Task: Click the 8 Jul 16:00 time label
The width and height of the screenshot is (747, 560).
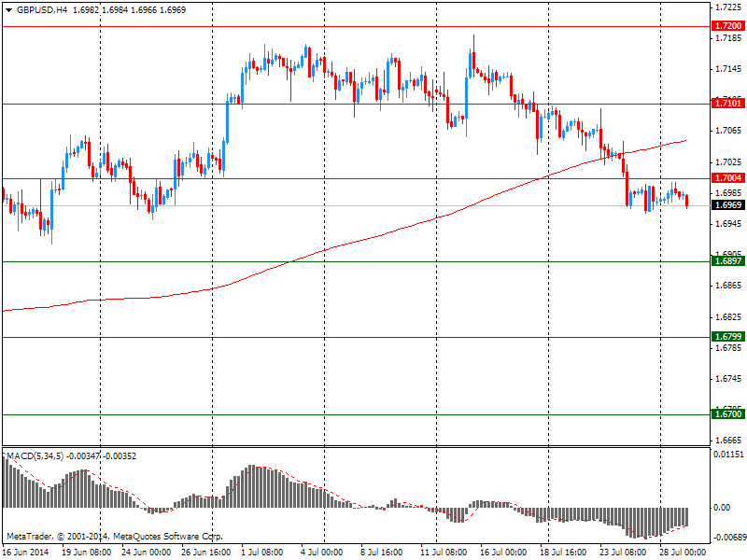Action: [x=381, y=553]
